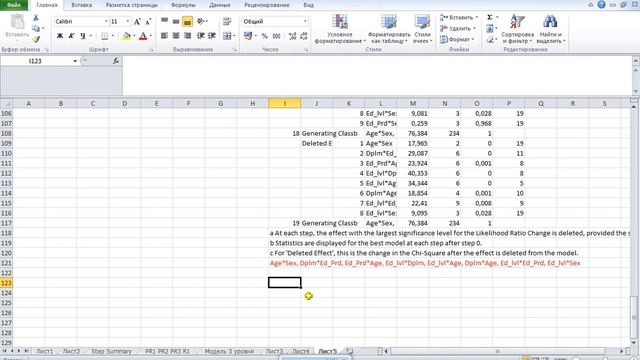Open the Файл tab
The height and width of the screenshot is (360, 640).
(14, 5)
